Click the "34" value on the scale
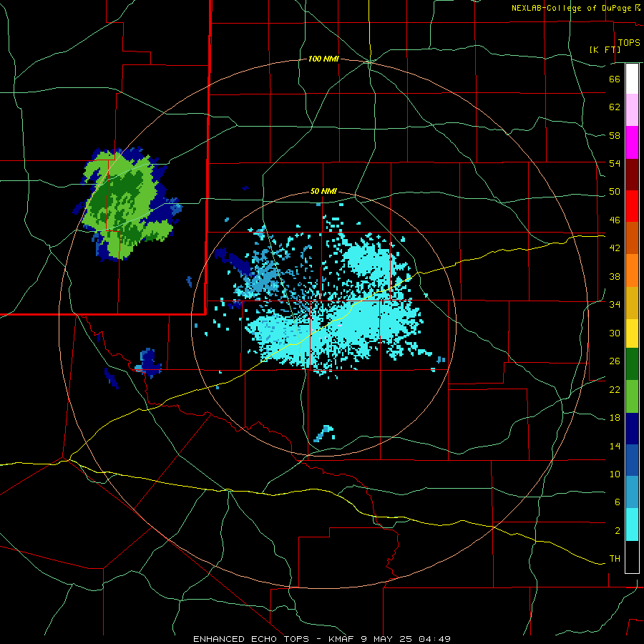Screen dimensions: 644x644 click(615, 304)
